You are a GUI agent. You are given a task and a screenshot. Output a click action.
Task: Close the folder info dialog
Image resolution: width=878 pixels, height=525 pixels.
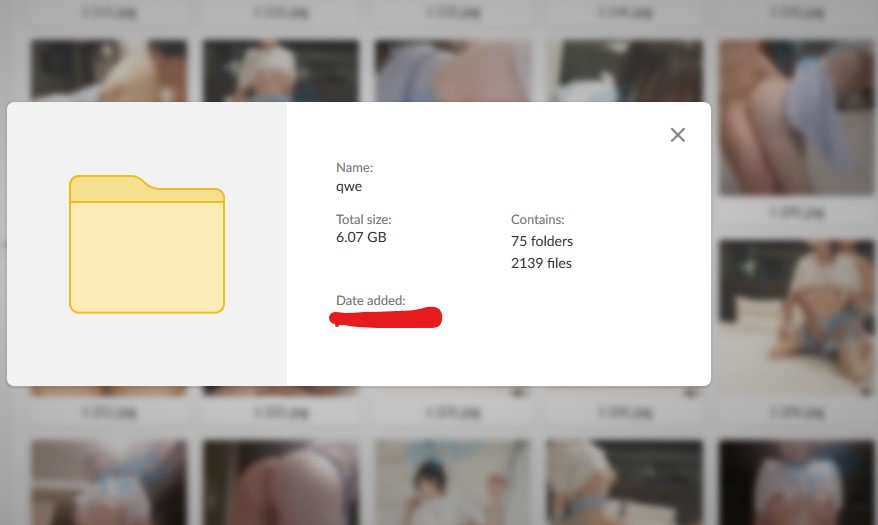coord(678,135)
